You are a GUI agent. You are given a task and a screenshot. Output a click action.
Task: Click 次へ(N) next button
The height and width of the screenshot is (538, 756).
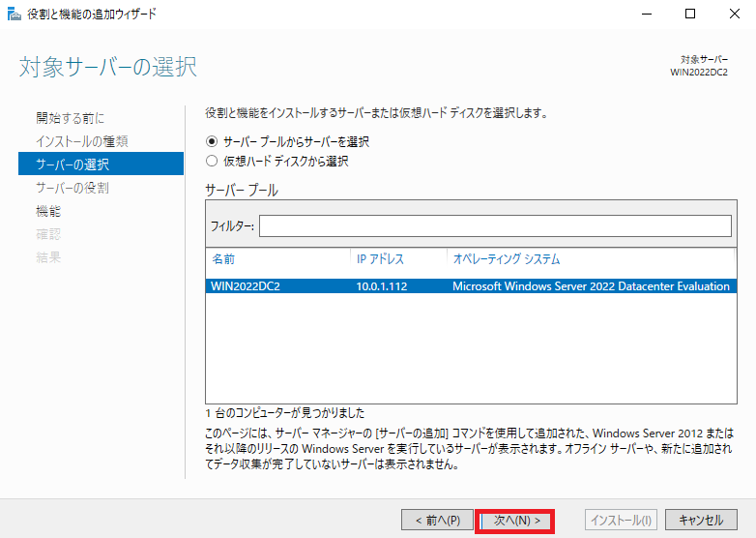515,521
